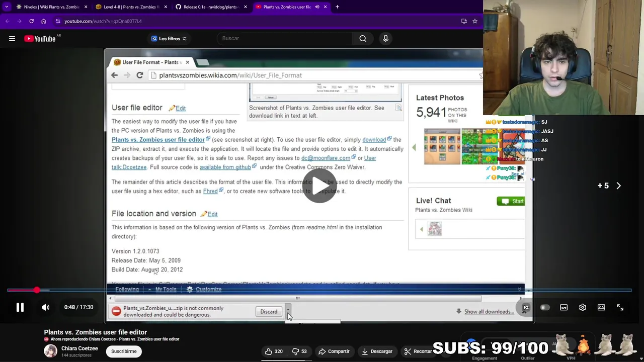Pause the video
The height and width of the screenshot is (362, 644).
click(20, 307)
